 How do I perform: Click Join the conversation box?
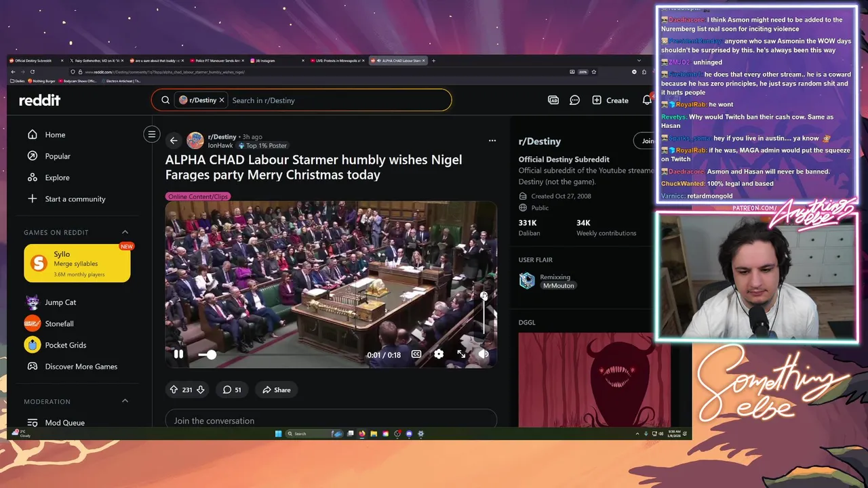pyautogui.click(x=331, y=419)
